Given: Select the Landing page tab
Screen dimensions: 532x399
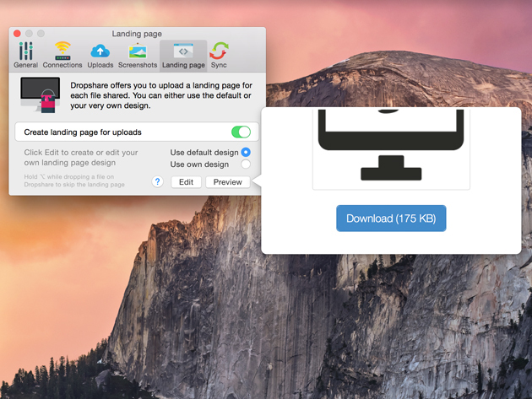Looking at the screenshot, I should tap(183, 56).
